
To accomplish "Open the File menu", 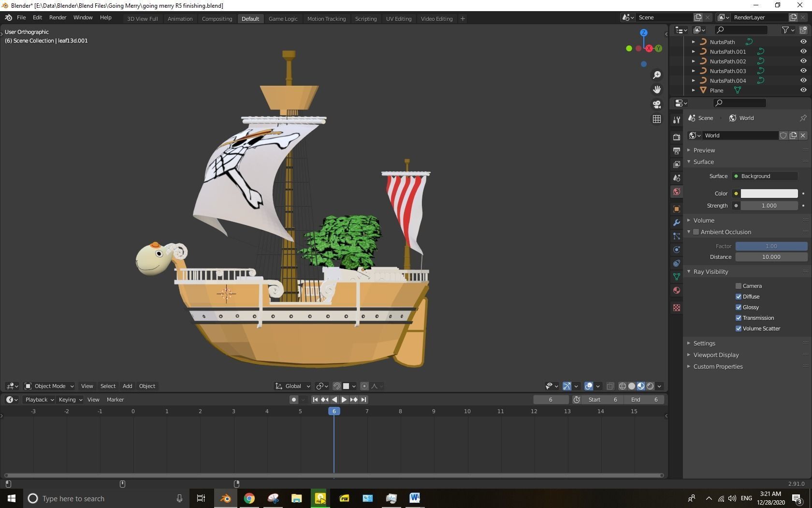I will click(21, 17).
